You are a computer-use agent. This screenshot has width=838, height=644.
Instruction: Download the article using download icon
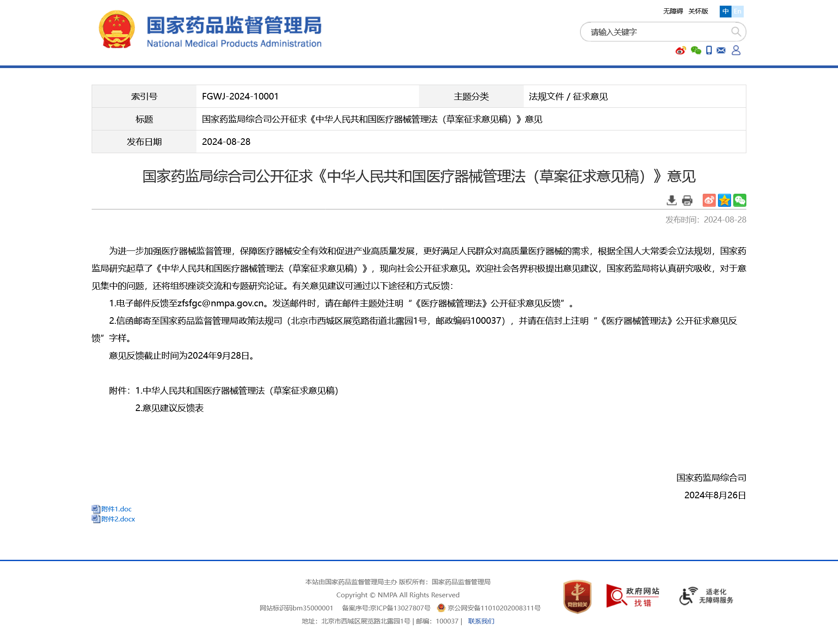(x=672, y=200)
